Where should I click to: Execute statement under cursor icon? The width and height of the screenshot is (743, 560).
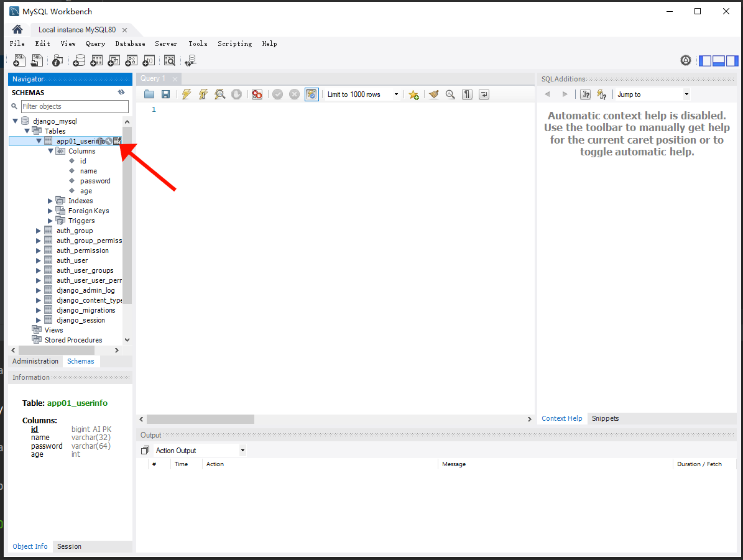click(203, 94)
